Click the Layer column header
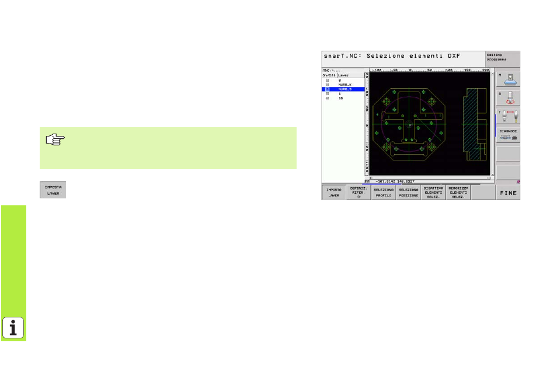Viewport: 557px width, 392px height. point(351,75)
